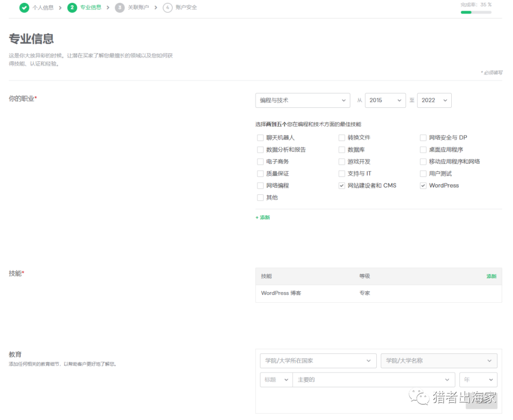Screen dimensions: 513x420
Task: Check the 数据分析和报告 checkbox
Action: tap(260, 150)
